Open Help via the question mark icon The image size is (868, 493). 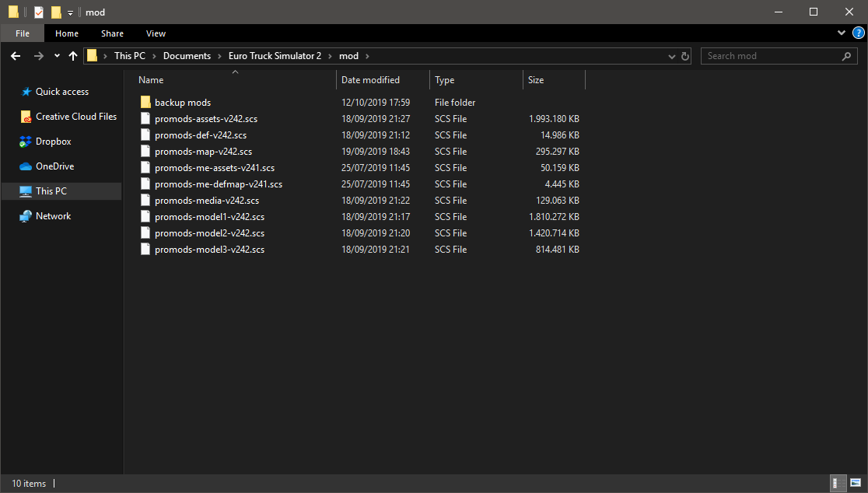coord(859,33)
